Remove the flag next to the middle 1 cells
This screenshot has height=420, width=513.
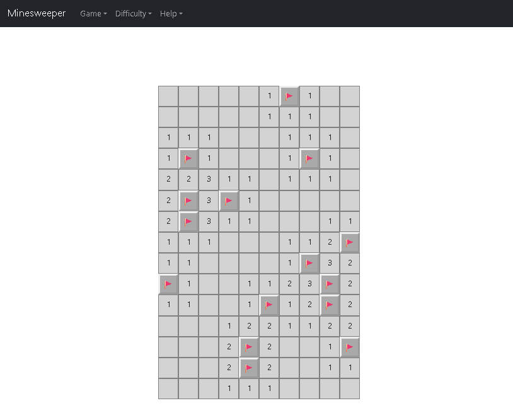coord(269,305)
